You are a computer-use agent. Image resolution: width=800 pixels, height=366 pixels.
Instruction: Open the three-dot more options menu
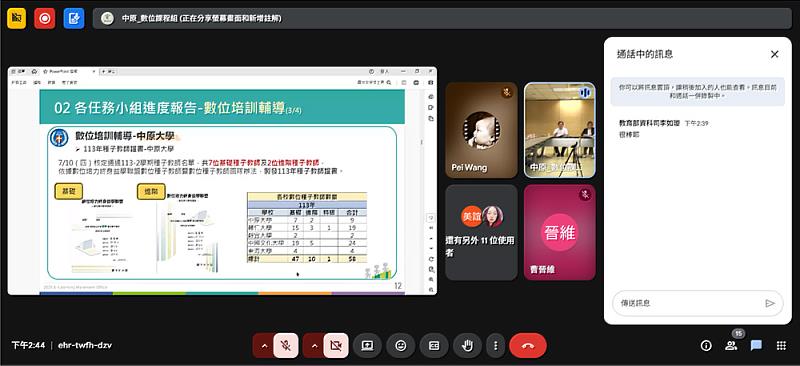495,346
